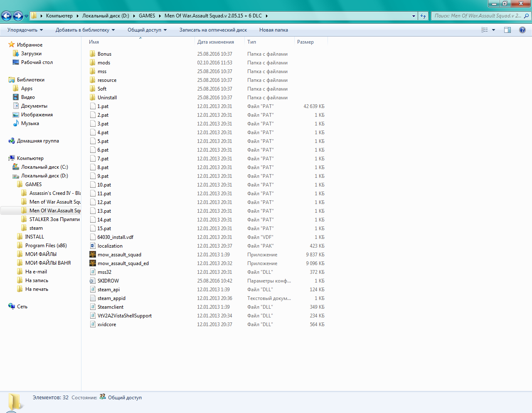
Task: Select Program Files (x86) in the tree
Action: [46, 246]
